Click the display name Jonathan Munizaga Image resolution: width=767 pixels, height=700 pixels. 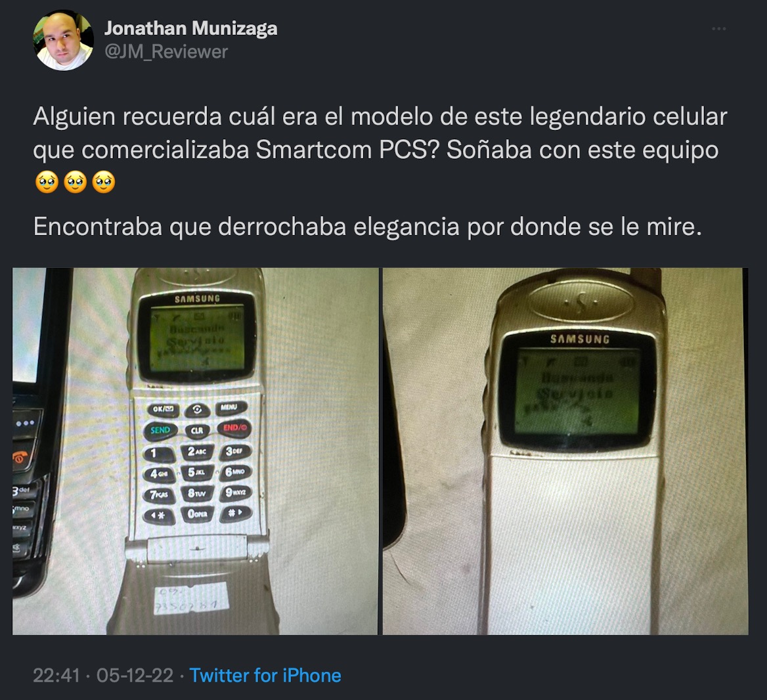tap(191, 28)
